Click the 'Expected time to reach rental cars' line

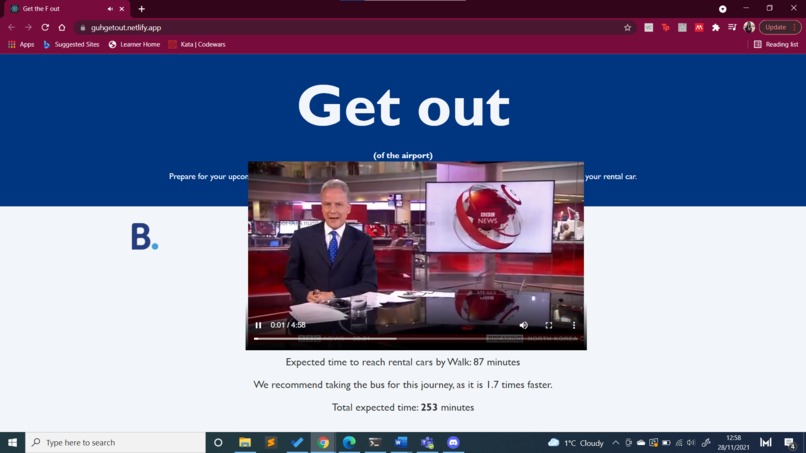tap(402, 362)
